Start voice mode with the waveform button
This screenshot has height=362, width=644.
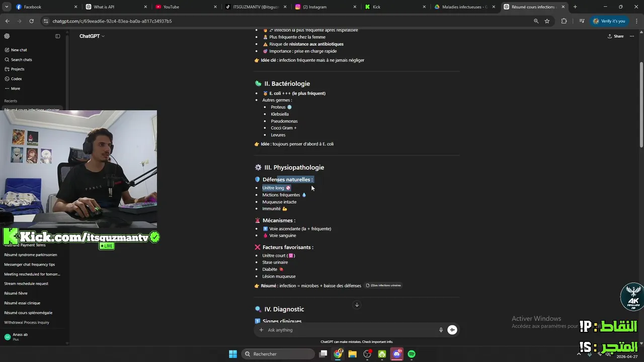452,330
